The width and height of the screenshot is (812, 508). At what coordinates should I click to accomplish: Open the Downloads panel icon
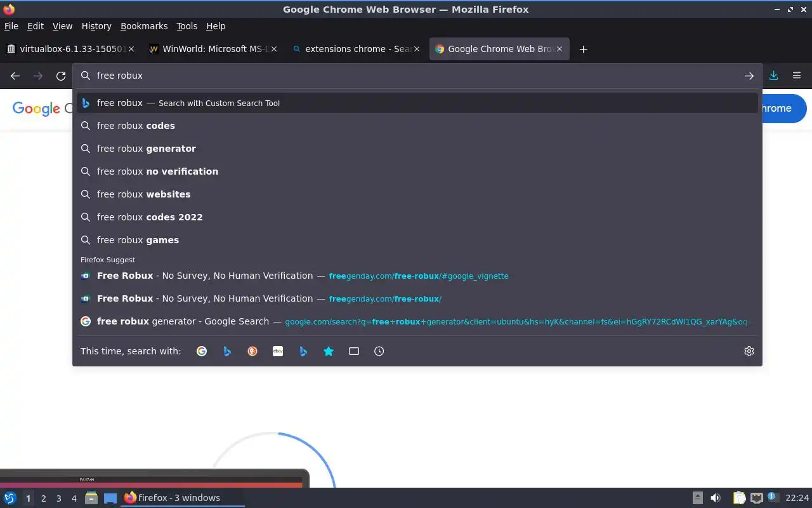[x=774, y=76]
